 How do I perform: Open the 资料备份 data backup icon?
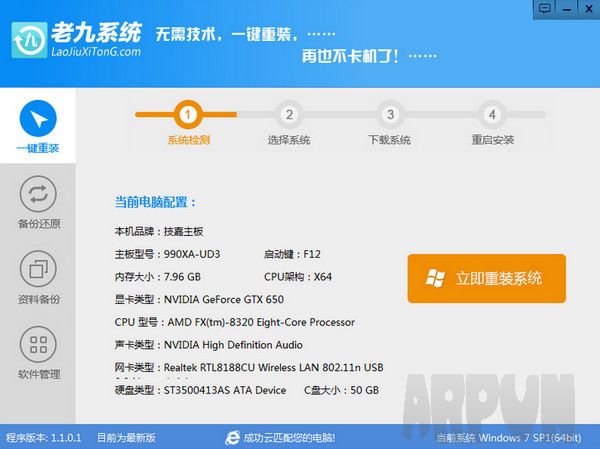pyautogui.click(x=38, y=269)
